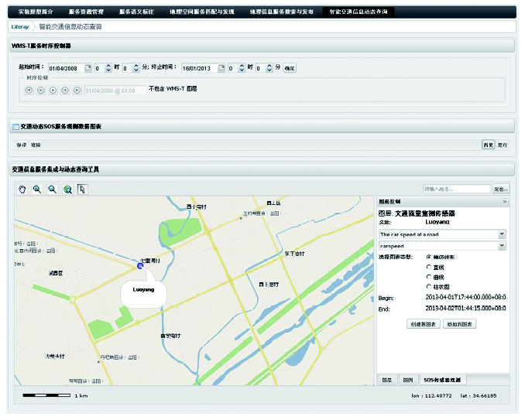Click the zoom in magnifier tool
The image size is (525, 420).
(37, 189)
